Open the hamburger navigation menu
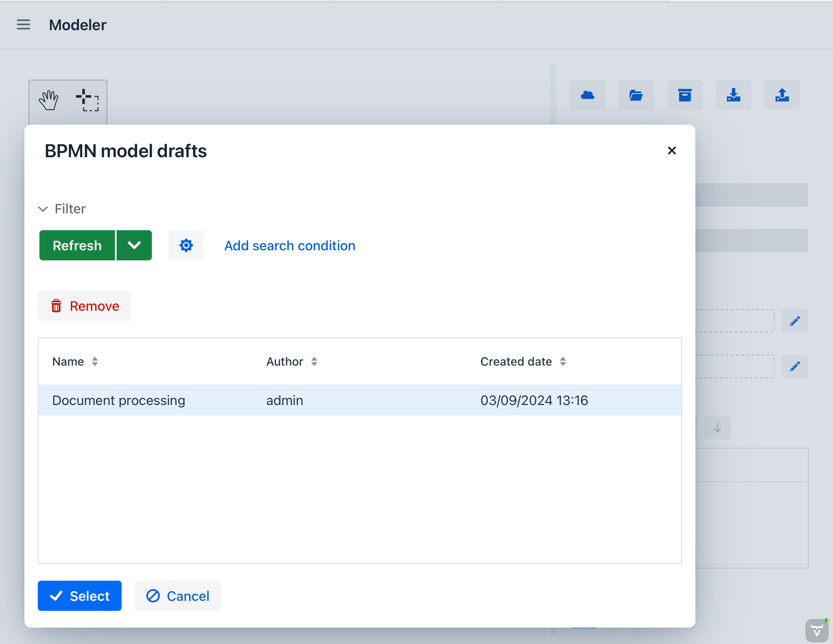This screenshot has width=833, height=644. click(x=23, y=25)
